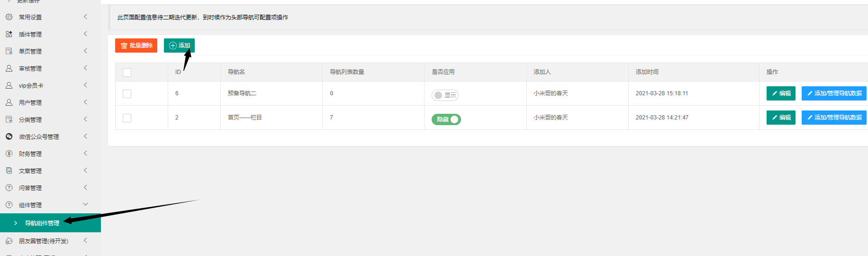Select the checkbox for row ID 6

point(127,94)
